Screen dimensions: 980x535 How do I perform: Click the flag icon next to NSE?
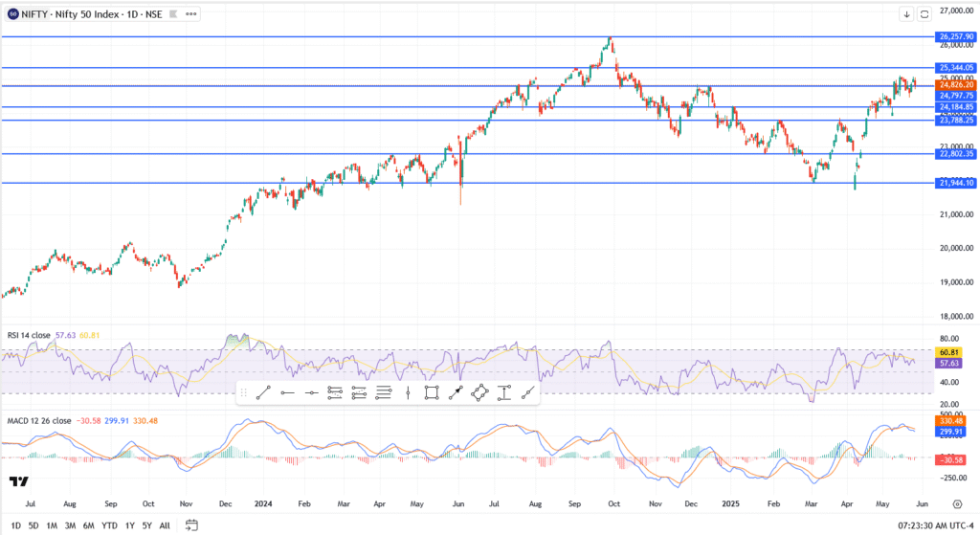point(173,13)
